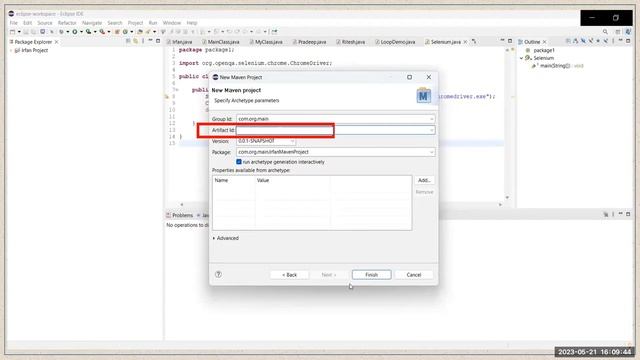Open the Navigate menu
Viewport: 640px width, 360px height.
point(92,23)
